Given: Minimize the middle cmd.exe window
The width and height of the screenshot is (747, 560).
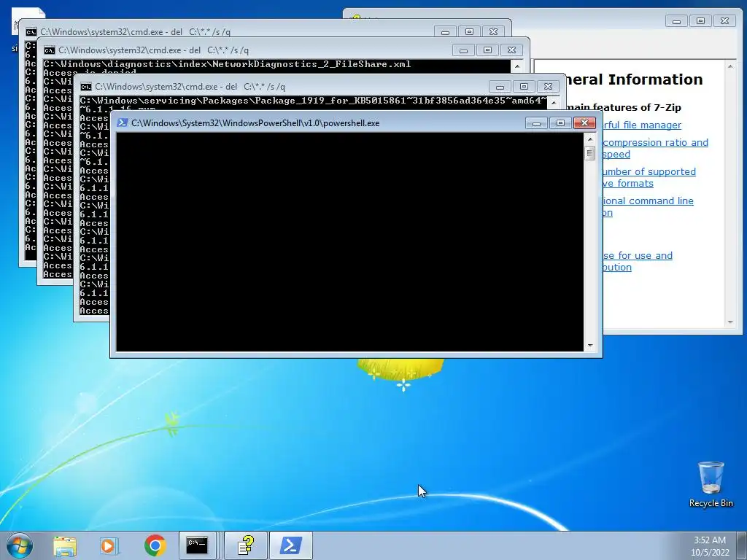Looking at the screenshot, I should click(463, 50).
